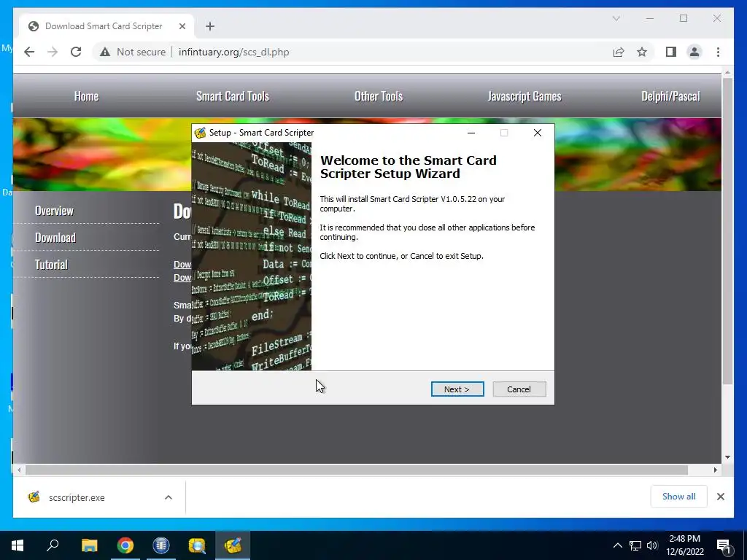
Task: Bookmark this page with the star icon
Action: (642, 52)
